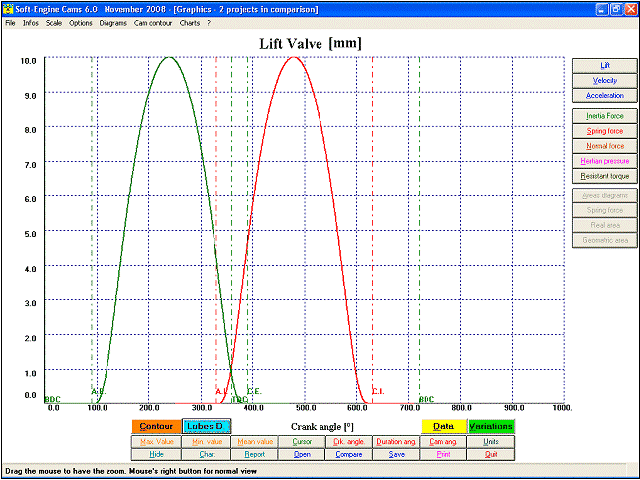The width and height of the screenshot is (640, 480).
Task: Click the TDC label on the chart
Action: tap(240, 400)
